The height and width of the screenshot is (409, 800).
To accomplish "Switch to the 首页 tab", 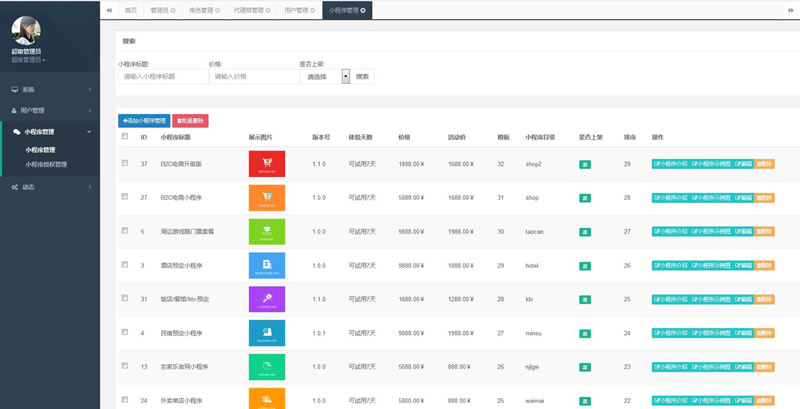I will [x=131, y=10].
